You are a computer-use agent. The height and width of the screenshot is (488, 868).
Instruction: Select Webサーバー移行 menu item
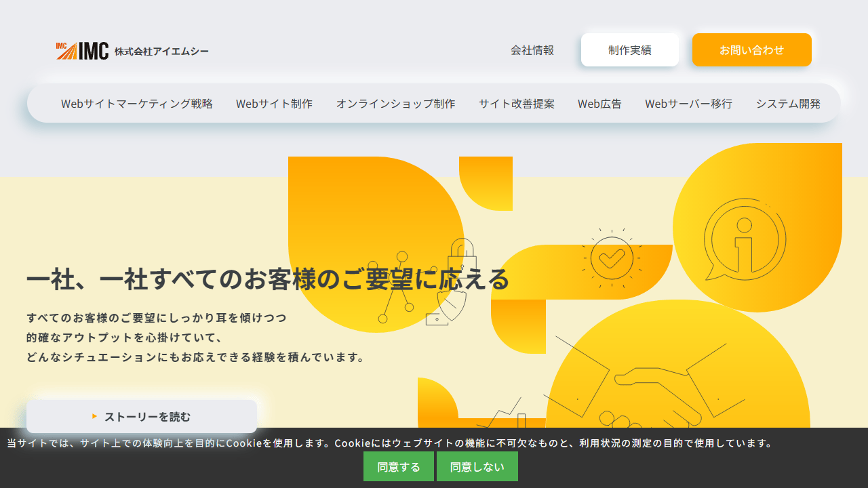689,104
